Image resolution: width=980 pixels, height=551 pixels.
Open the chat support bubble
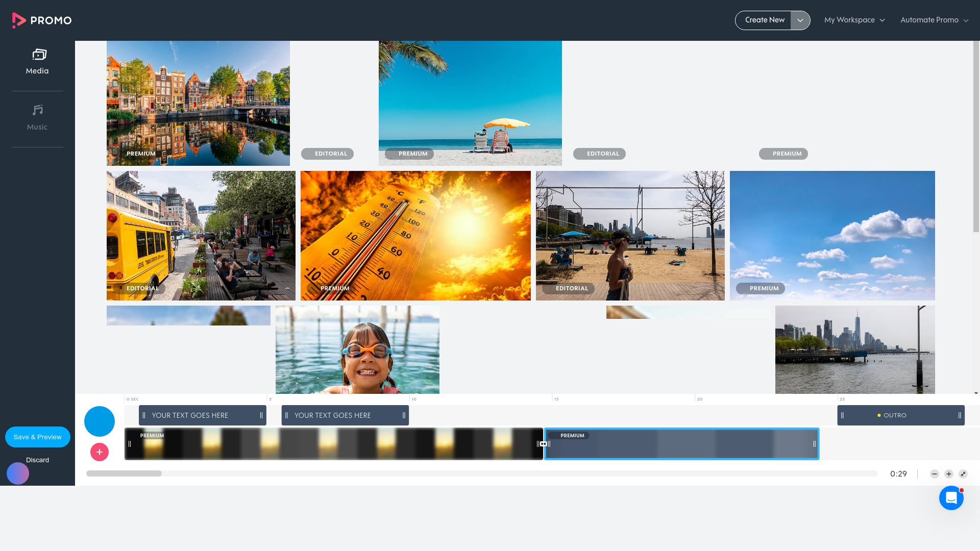pos(951,497)
